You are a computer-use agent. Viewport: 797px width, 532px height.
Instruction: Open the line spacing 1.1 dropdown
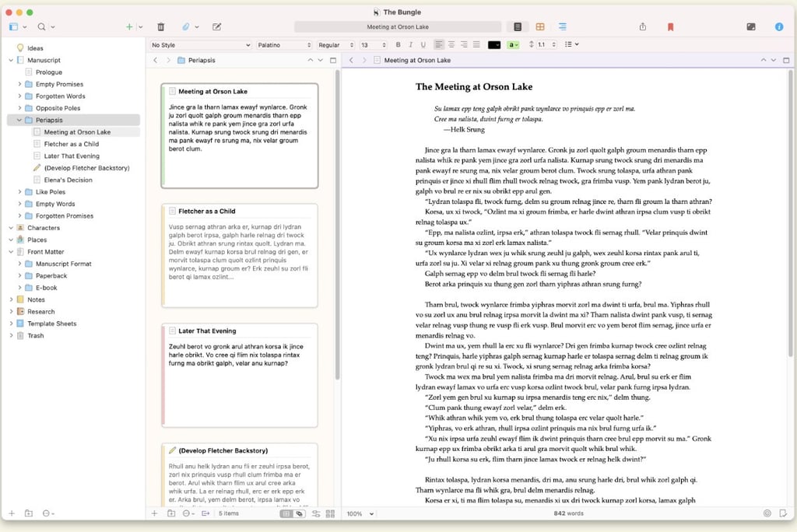[542, 44]
